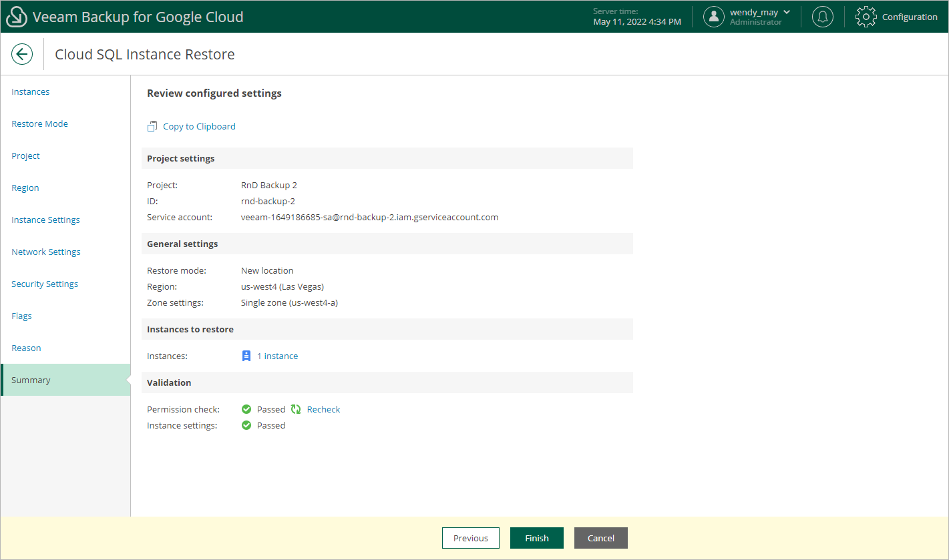
Task: Click the Finish button
Action: click(537, 538)
